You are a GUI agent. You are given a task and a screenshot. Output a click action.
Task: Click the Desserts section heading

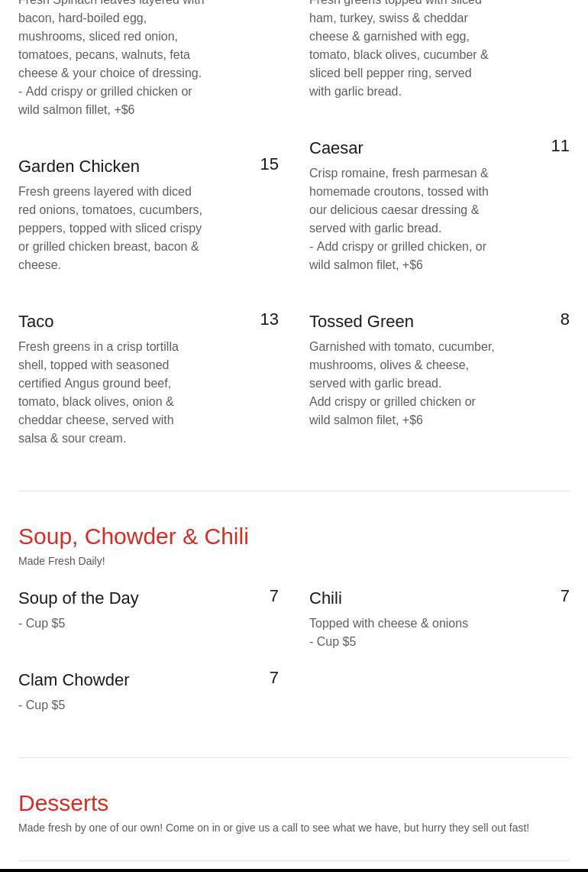coord(63,802)
